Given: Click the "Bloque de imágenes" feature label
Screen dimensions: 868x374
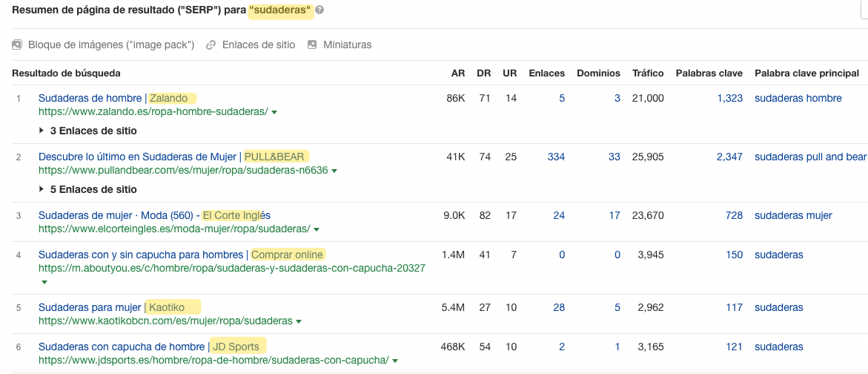Looking at the screenshot, I should click(x=111, y=45).
